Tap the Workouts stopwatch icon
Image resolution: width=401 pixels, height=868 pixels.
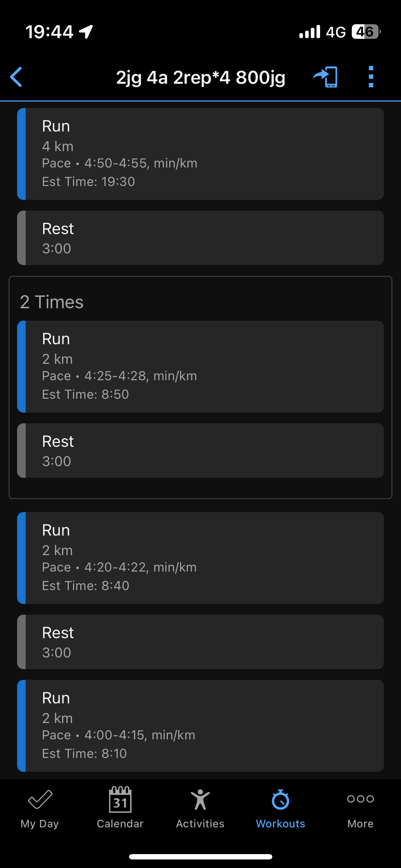(x=281, y=799)
